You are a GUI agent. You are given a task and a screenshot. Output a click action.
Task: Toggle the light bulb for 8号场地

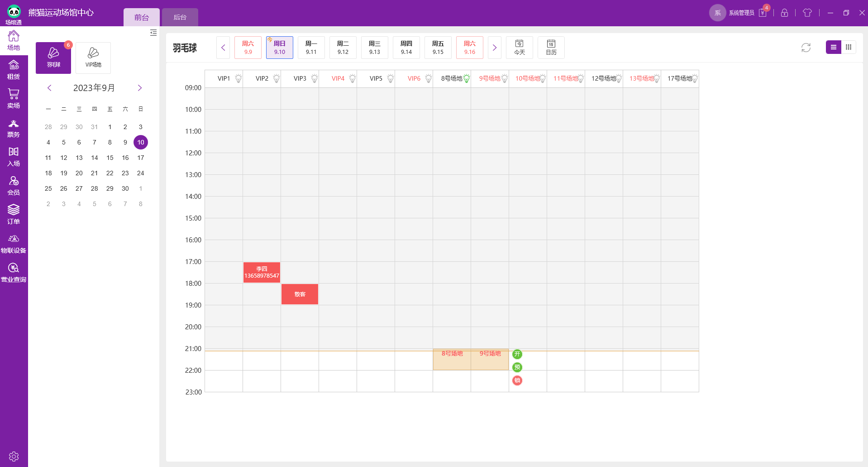pyautogui.click(x=467, y=79)
